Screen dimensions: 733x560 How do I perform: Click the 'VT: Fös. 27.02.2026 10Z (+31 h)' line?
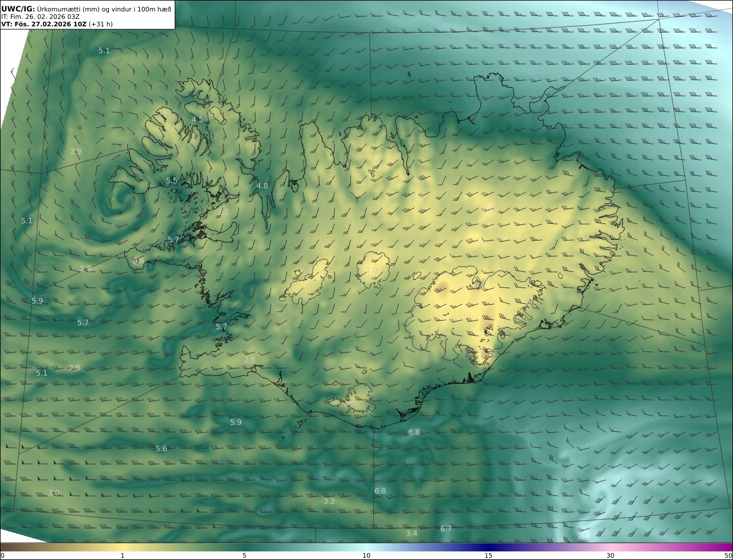point(57,24)
